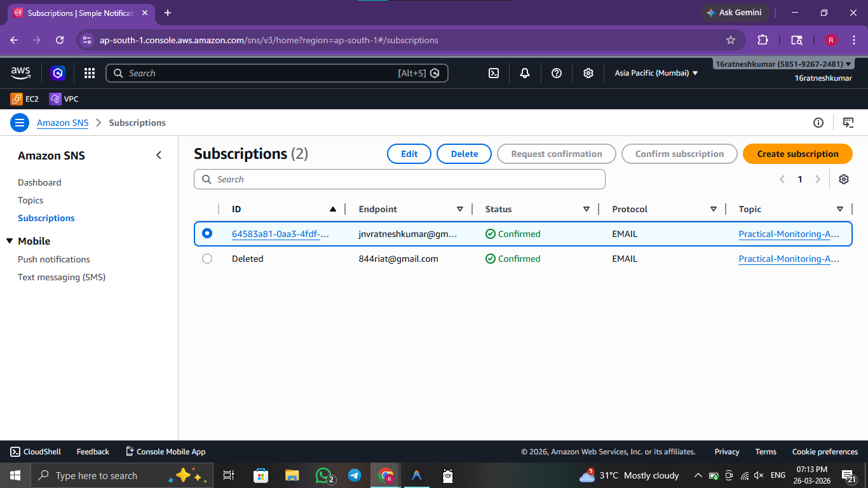Viewport: 868px width, 488px height.
Task: Launch CloudShell from the top navigation icon
Action: 494,73
